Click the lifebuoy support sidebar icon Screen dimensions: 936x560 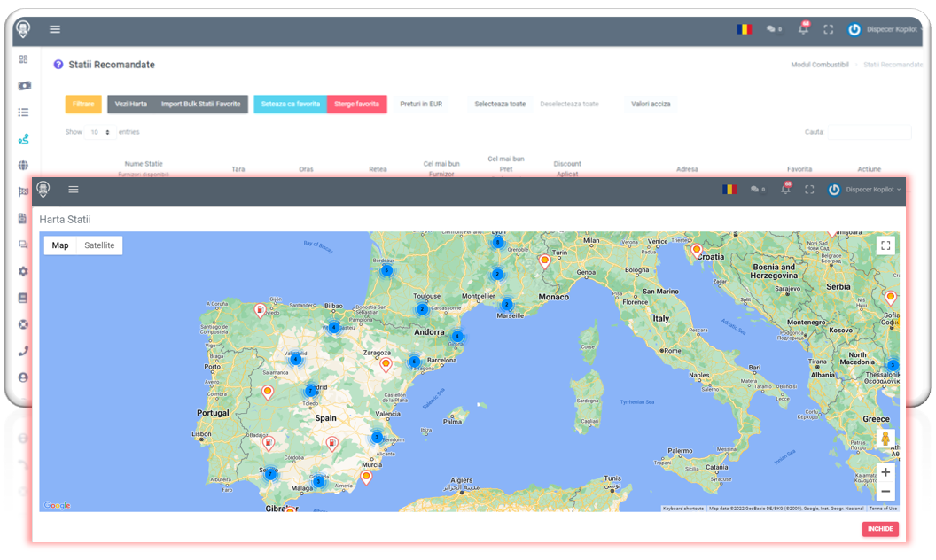tap(24, 324)
